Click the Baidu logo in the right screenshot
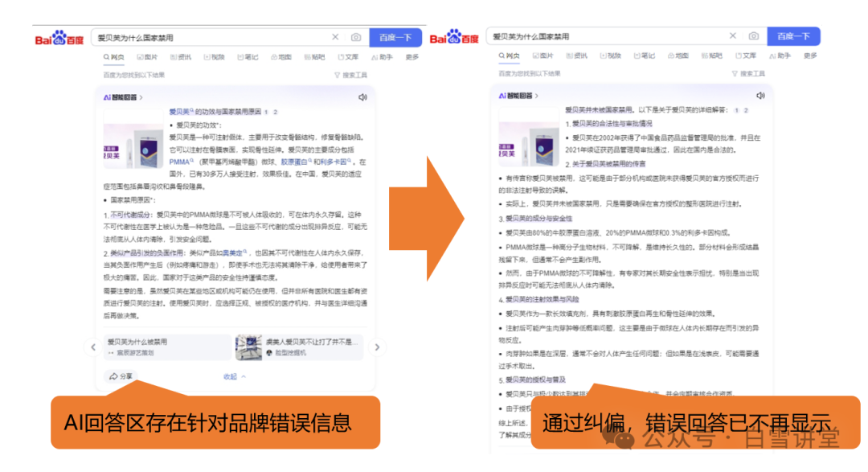The image size is (868, 472). point(454,37)
